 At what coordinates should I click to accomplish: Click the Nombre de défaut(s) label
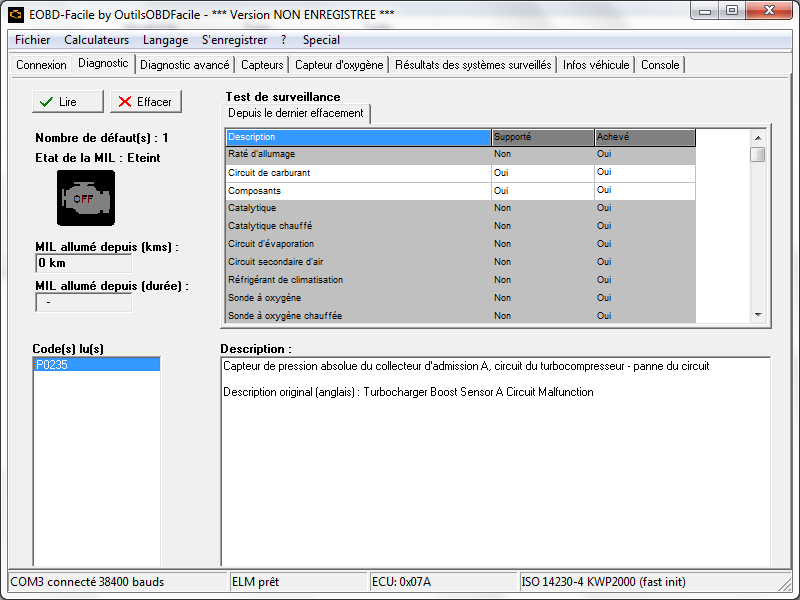coord(102,138)
